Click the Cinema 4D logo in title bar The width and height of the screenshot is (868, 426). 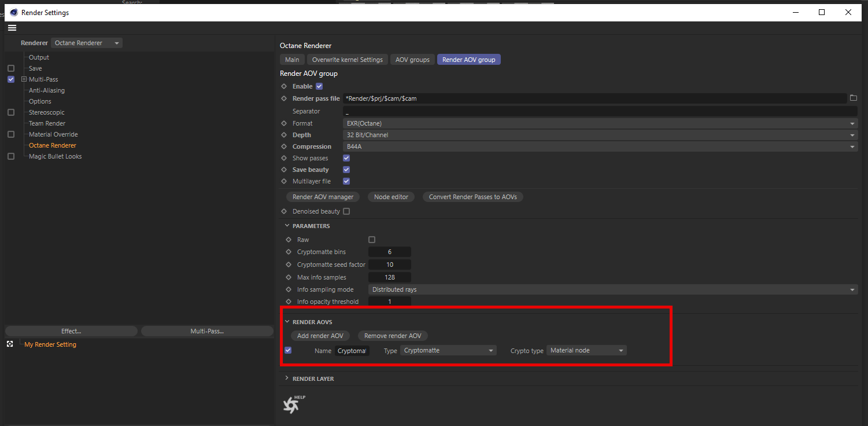[x=14, y=12]
